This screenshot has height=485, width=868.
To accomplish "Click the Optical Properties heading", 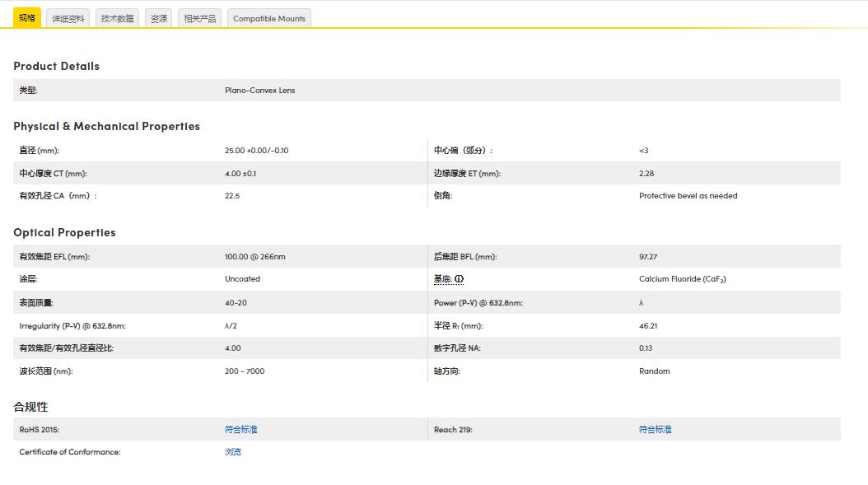I will (x=64, y=232).
